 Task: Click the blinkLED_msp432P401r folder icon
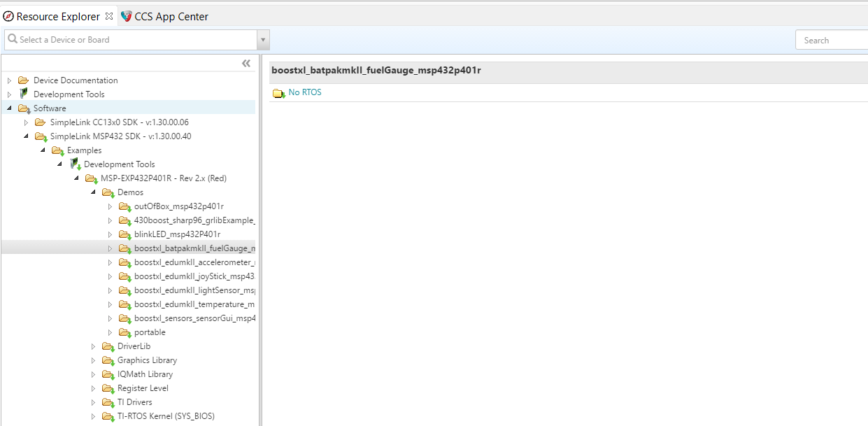(124, 234)
